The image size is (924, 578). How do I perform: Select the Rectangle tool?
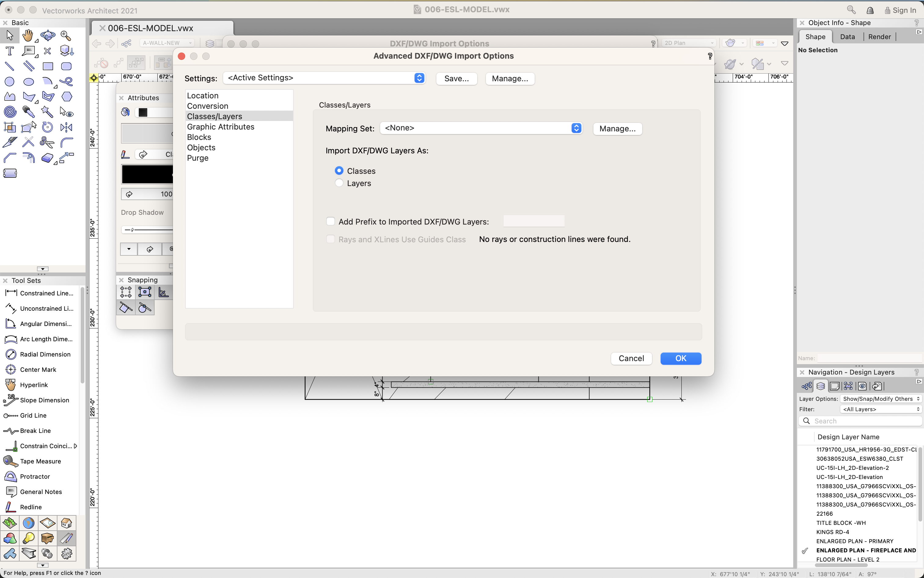(x=47, y=66)
